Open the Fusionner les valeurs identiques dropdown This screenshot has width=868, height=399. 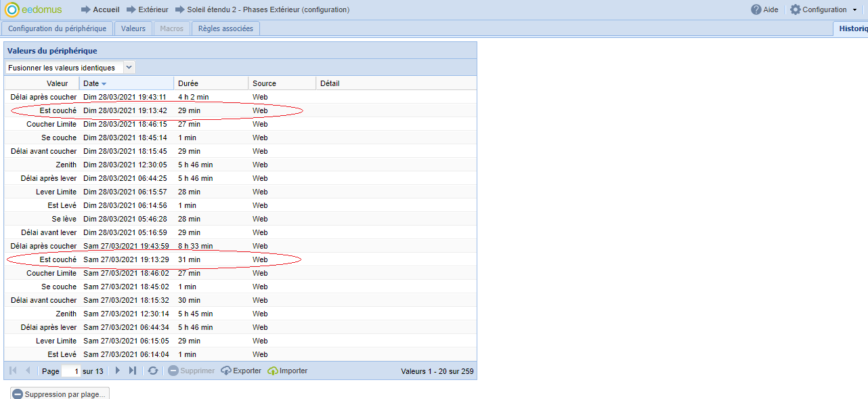coord(129,67)
